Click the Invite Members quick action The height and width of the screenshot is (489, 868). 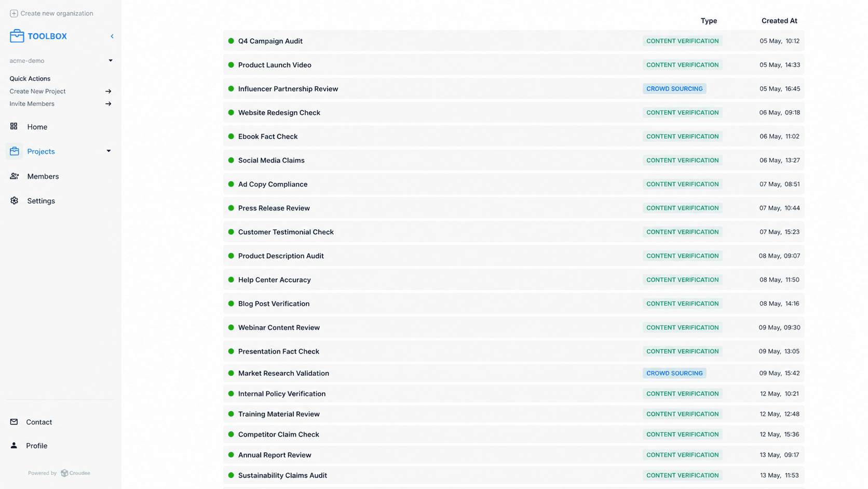point(32,104)
